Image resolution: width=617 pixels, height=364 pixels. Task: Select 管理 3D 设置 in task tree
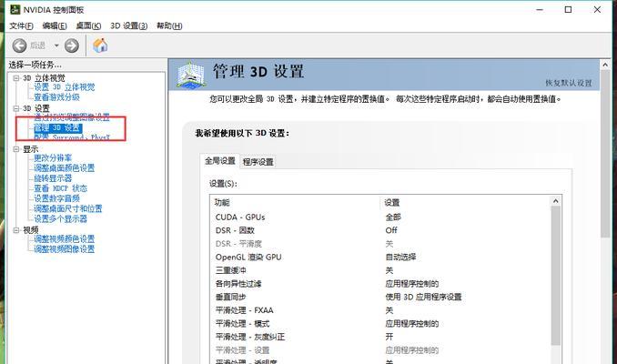coord(58,127)
